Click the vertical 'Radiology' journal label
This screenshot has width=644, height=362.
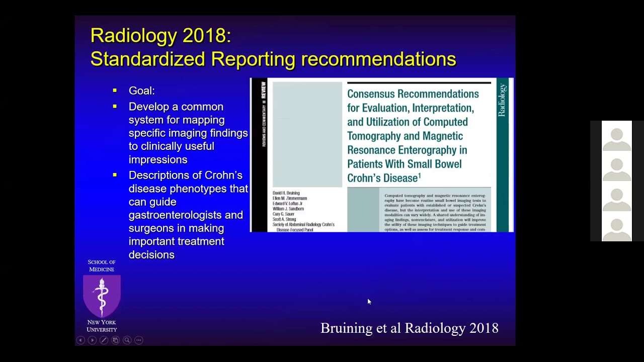[502, 101]
